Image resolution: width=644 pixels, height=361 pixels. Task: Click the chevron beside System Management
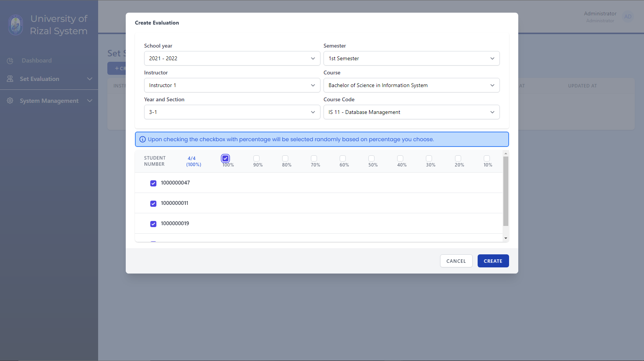click(x=89, y=101)
